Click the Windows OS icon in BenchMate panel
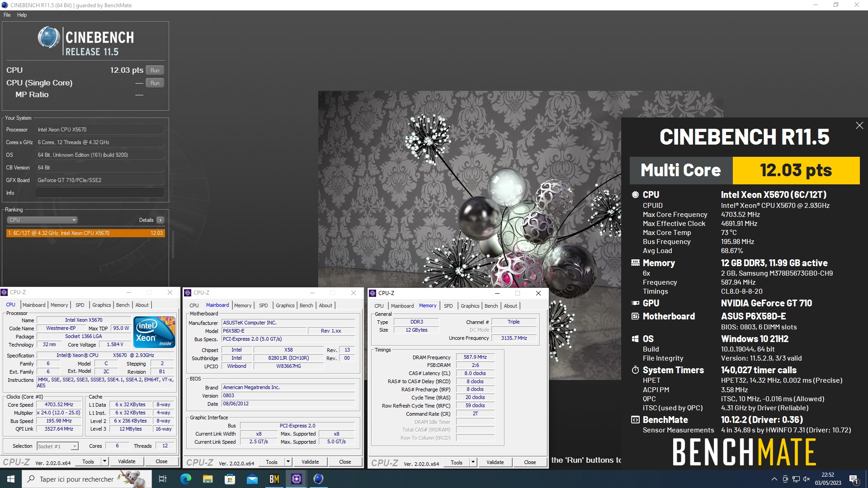Image resolution: width=868 pixels, height=488 pixels. [x=635, y=339]
